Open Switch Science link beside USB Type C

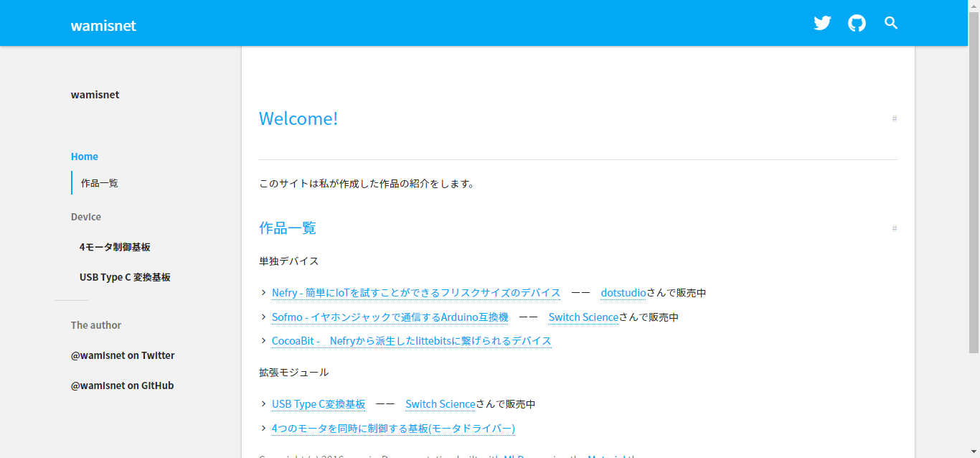click(440, 404)
